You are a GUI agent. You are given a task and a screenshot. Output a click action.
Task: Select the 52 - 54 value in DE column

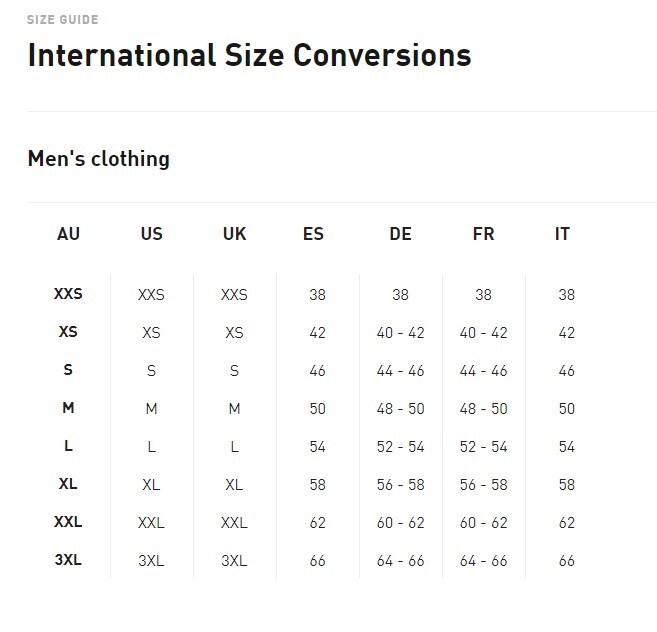click(400, 447)
